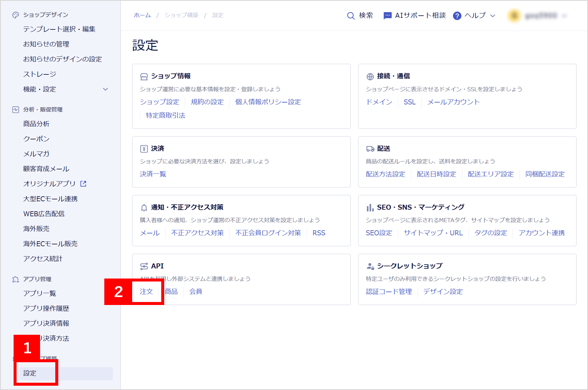The image size is (588, 390).
Task: Click the 分析・販促管理 chart icon
Action: [x=16, y=109]
